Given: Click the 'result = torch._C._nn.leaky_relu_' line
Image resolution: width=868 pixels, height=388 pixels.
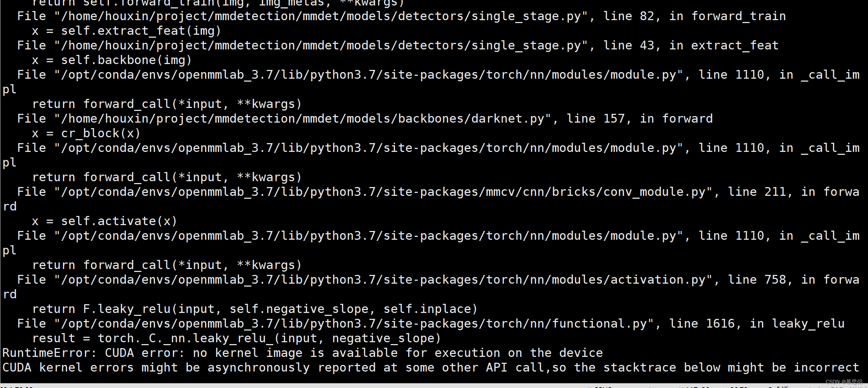Looking at the screenshot, I should tap(236, 339).
